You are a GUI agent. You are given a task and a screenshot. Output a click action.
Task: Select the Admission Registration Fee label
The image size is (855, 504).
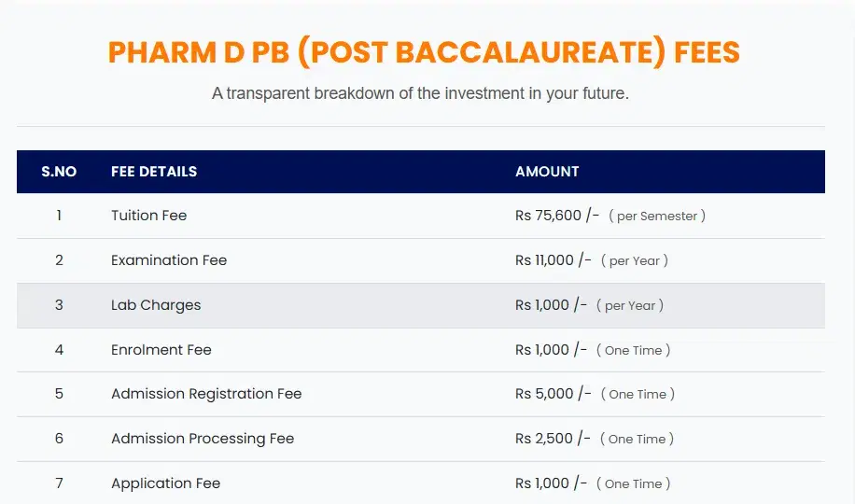tap(206, 394)
